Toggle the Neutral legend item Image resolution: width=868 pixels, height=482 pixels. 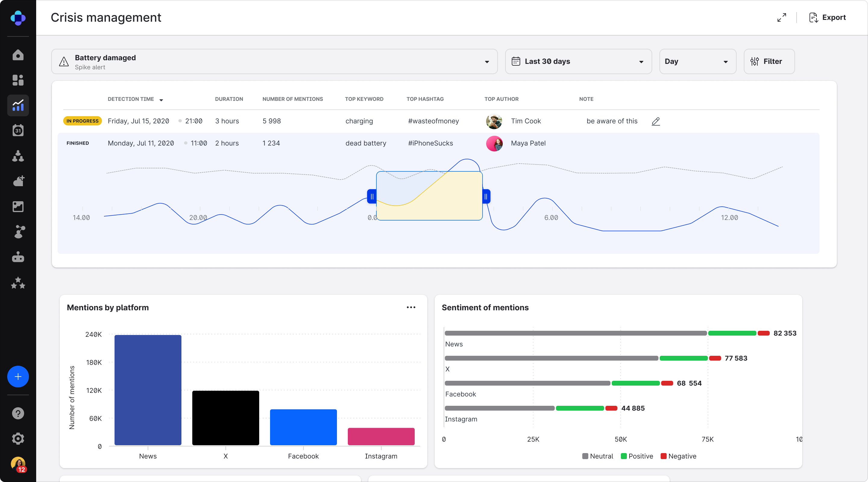pos(597,456)
